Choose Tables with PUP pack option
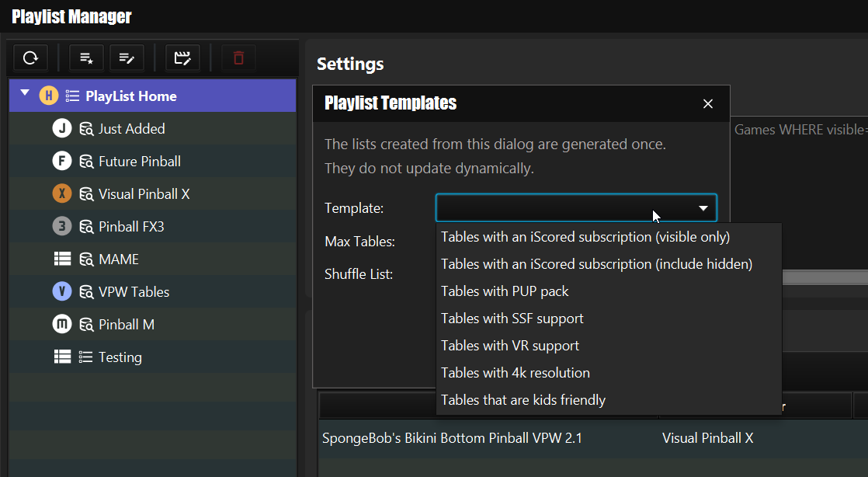The height and width of the screenshot is (477, 868). [x=505, y=291]
